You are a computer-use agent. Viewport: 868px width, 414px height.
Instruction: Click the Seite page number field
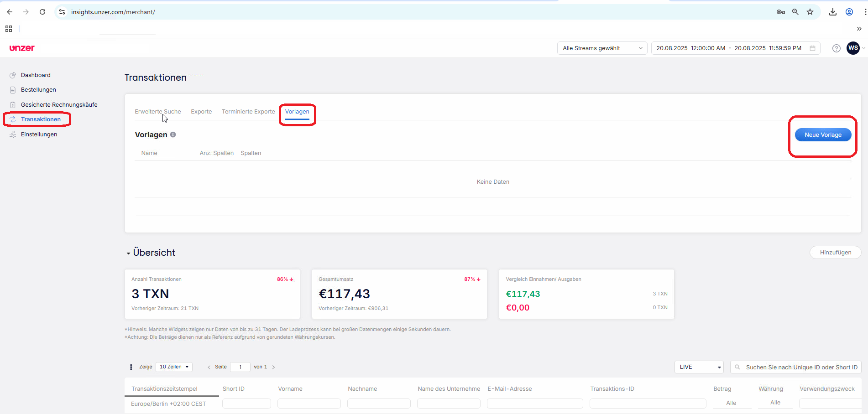(240, 367)
